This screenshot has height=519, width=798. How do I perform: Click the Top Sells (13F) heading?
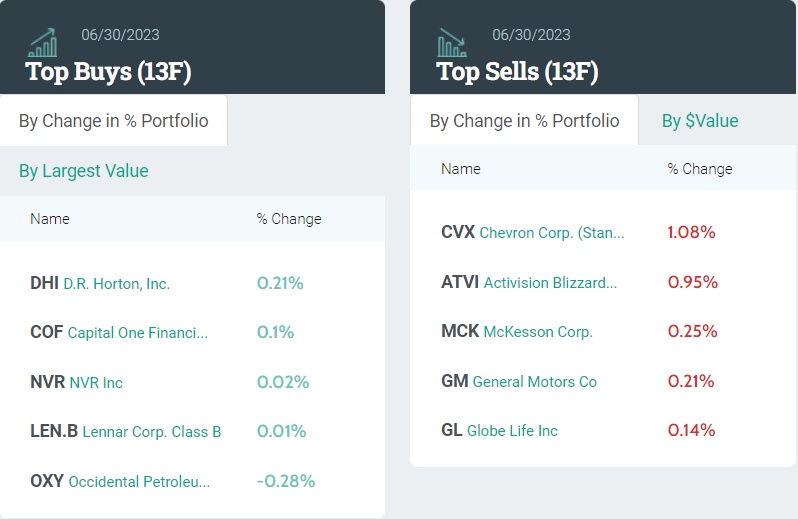coord(517,71)
